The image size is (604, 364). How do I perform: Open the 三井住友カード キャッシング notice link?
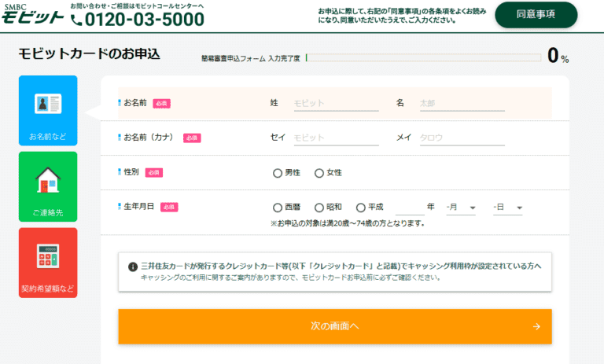(x=335, y=272)
